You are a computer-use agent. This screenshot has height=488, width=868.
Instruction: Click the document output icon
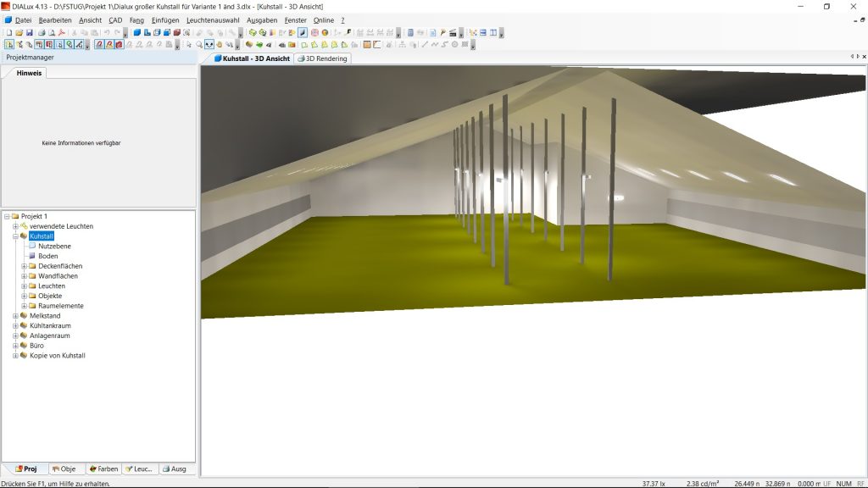432,33
